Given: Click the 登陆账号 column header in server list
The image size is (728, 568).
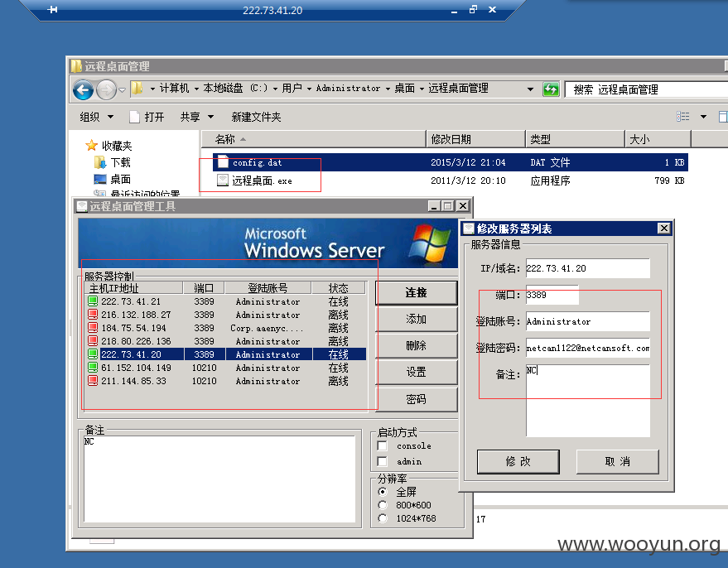Looking at the screenshot, I should pyautogui.click(x=268, y=287).
